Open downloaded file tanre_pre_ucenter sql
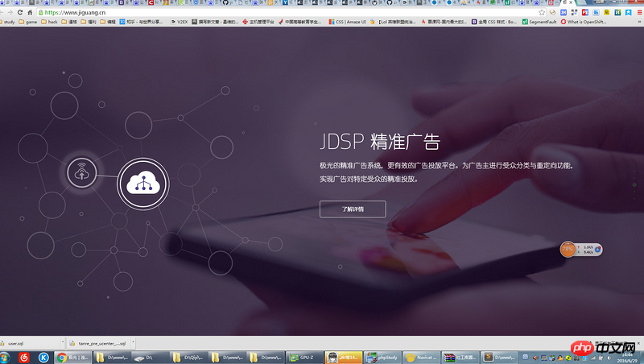 coord(97,343)
